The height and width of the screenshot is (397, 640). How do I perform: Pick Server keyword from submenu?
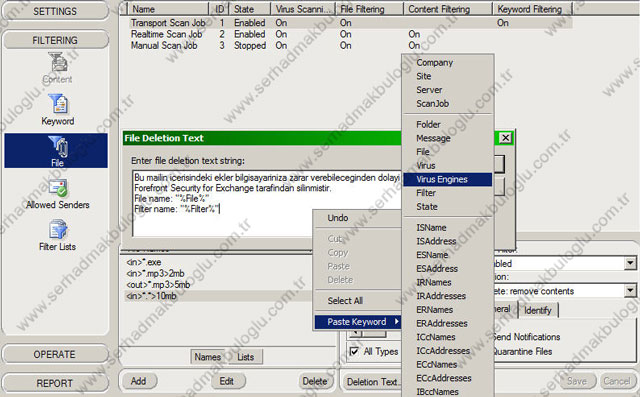tap(447, 90)
